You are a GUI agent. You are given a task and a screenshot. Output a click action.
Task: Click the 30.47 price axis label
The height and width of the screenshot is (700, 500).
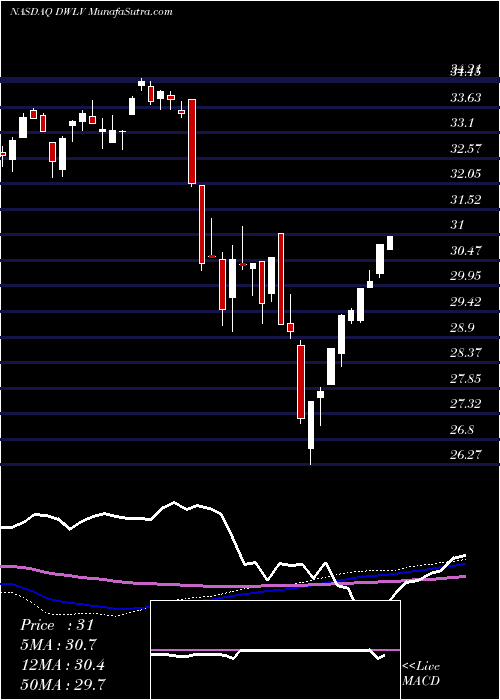(466, 251)
